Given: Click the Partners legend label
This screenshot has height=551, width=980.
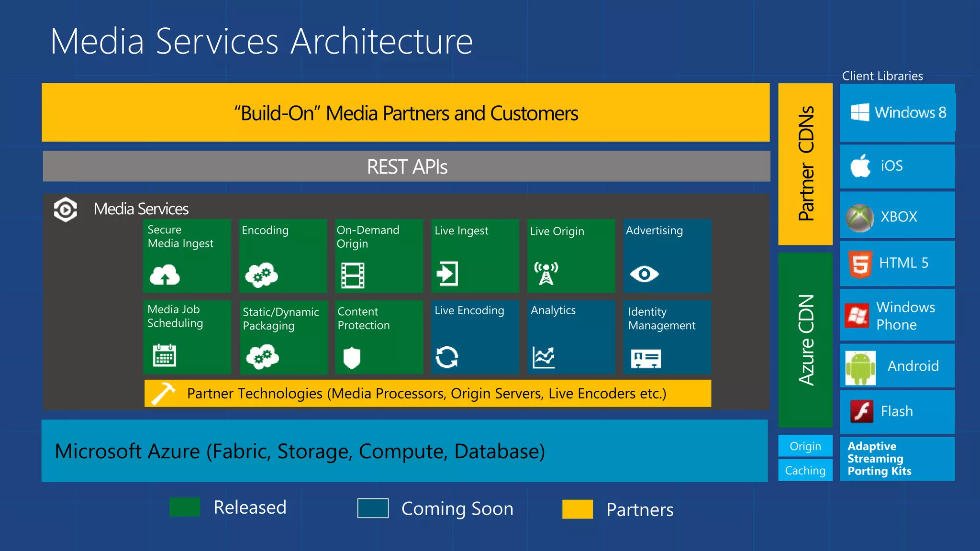Looking at the screenshot, I should 640,510.
